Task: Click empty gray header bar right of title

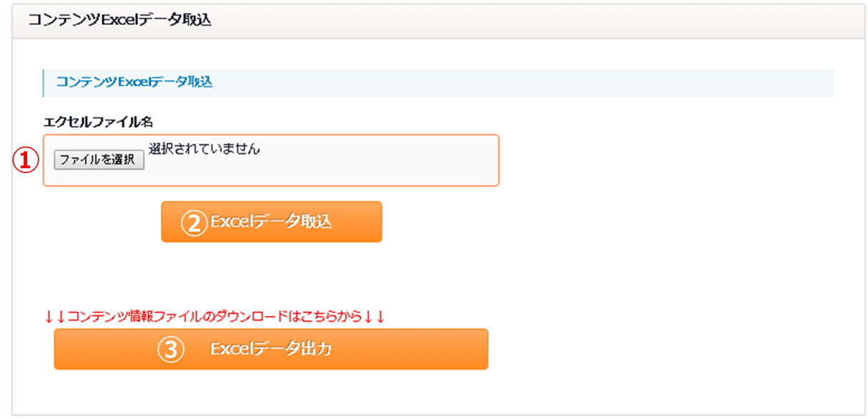Action: click(536, 20)
